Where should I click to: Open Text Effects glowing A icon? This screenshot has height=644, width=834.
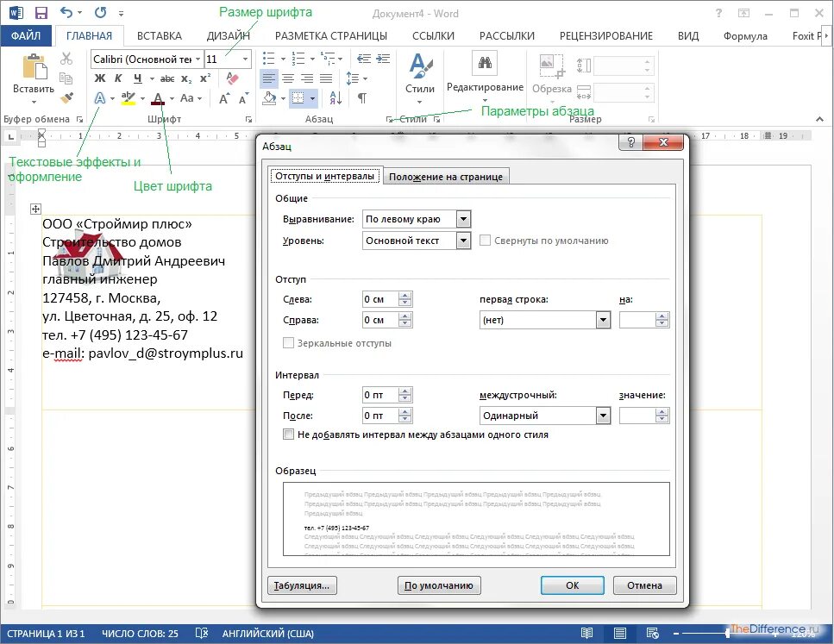click(x=100, y=97)
